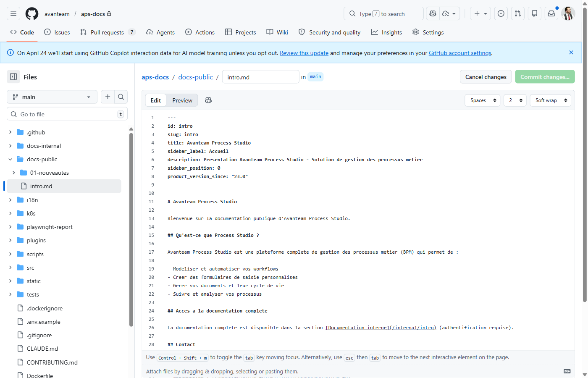The height and width of the screenshot is (378, 588).
Task: Change tab size using the 2 stepper
Action: 515,100
